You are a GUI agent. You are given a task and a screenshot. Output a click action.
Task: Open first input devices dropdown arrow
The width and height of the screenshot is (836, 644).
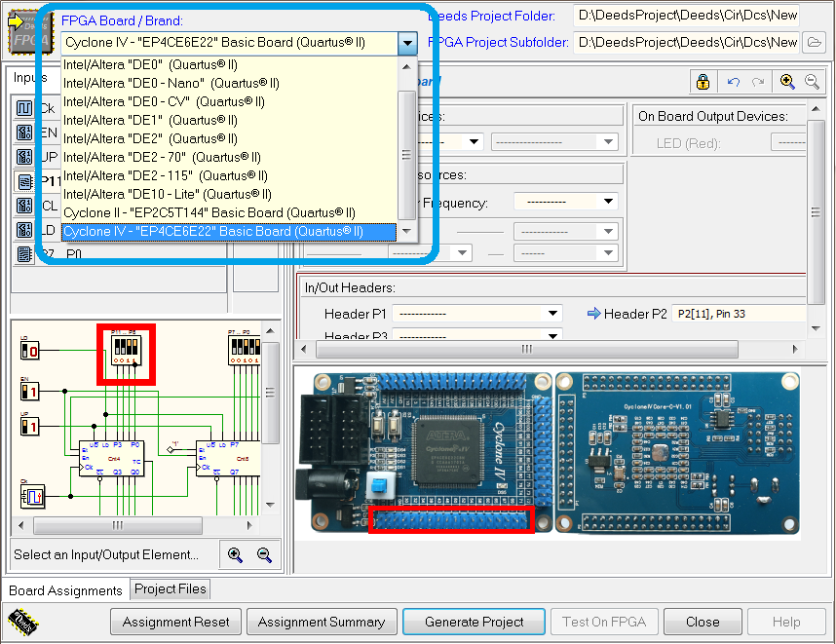(474, 142)
